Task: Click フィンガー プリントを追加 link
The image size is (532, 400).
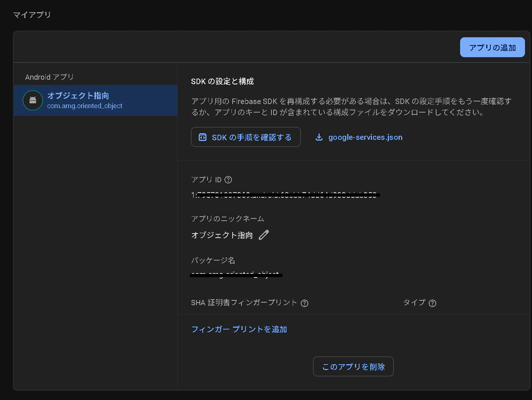Action: pos(239,329)
